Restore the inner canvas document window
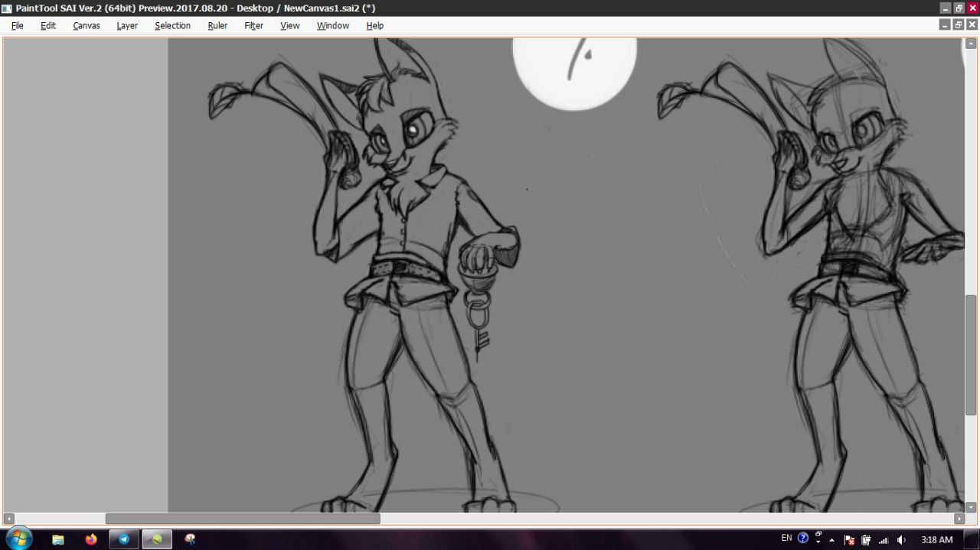 tap(959, 24)
